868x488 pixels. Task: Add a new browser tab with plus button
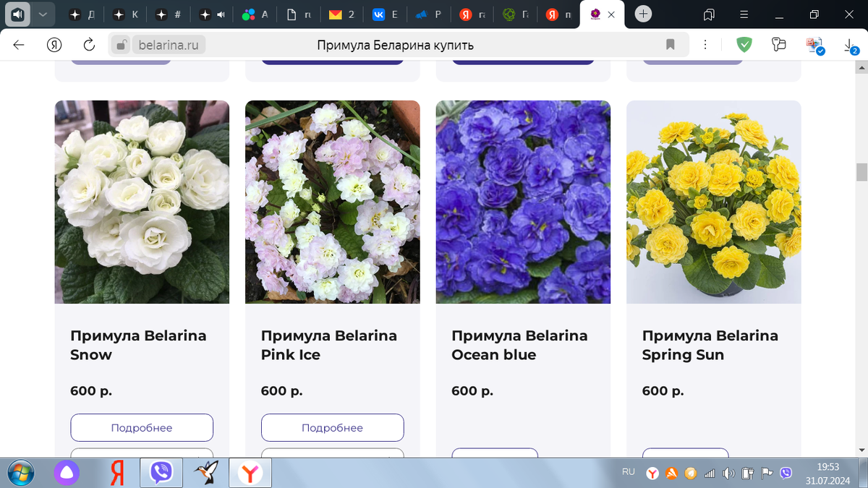pos(644,14)
